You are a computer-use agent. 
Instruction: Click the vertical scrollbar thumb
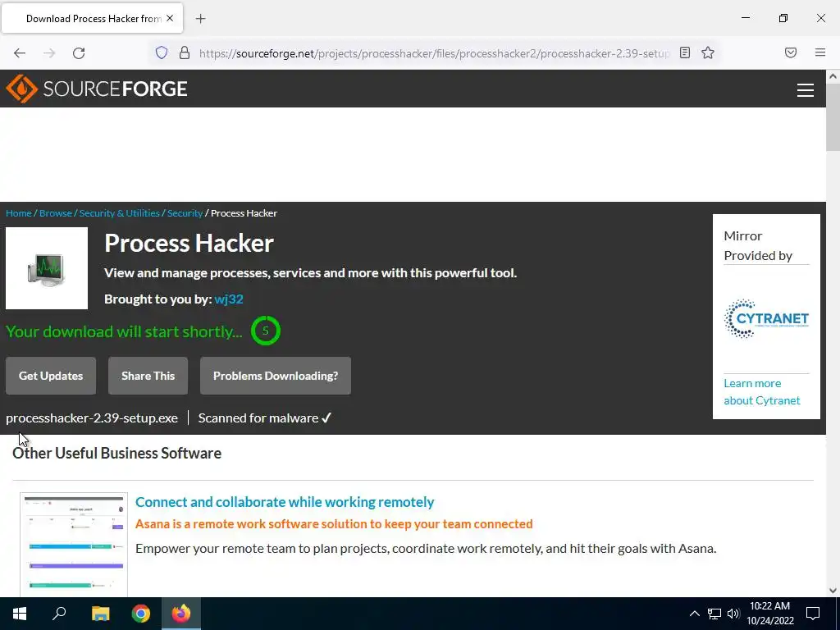[833, 116]
